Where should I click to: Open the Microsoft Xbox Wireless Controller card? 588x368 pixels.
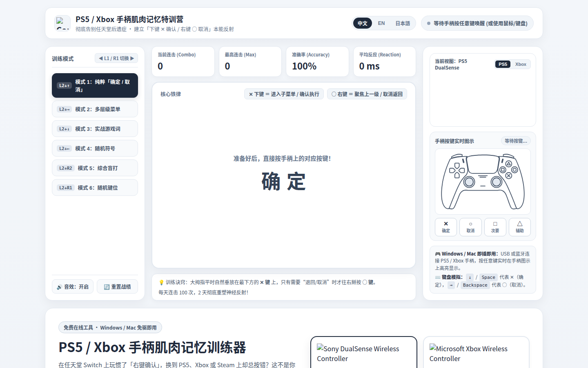tap(476, 352)
